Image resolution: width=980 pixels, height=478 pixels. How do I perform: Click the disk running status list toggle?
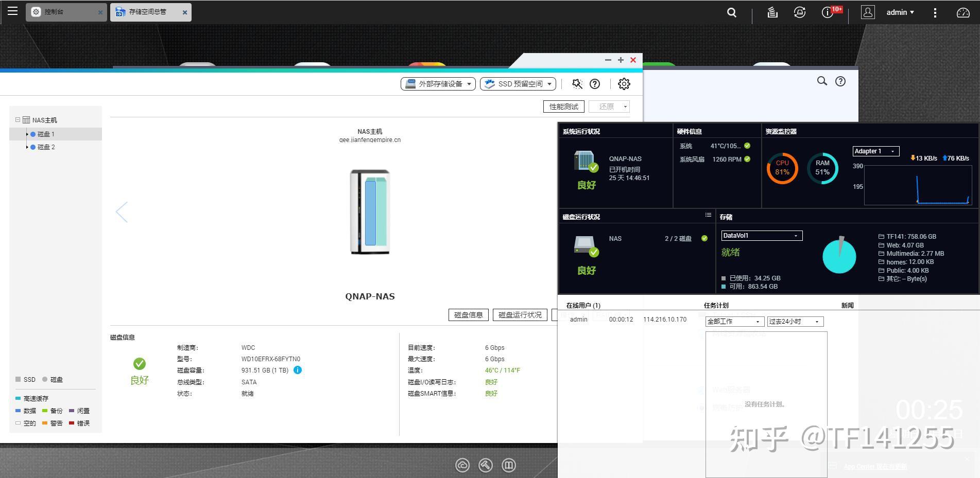[x=709, y=215]
